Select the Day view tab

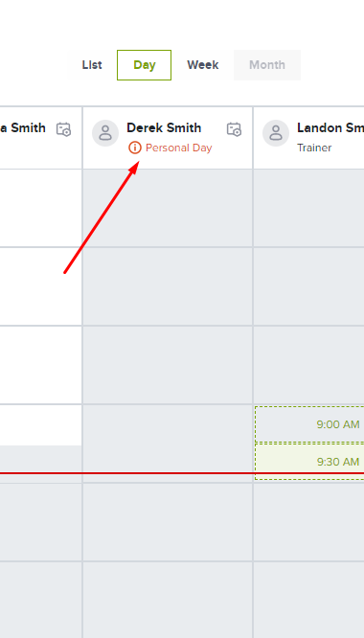(144, 65)
